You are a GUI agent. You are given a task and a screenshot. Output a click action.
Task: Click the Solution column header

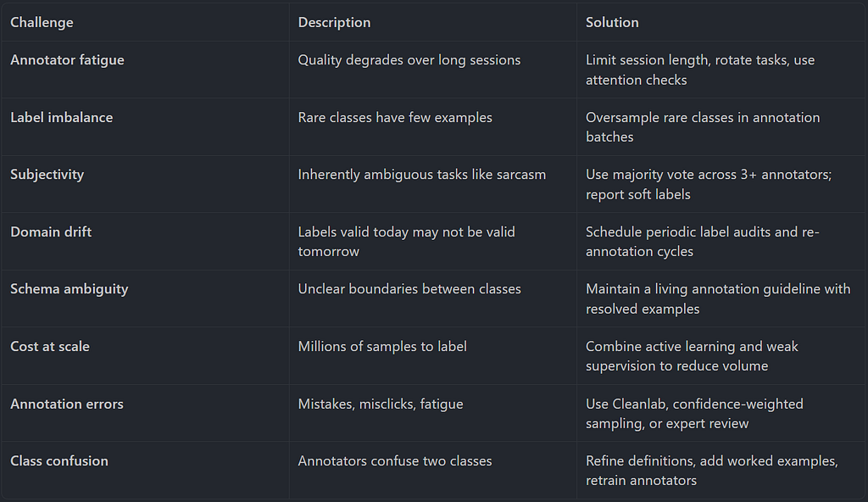(612, 22)
